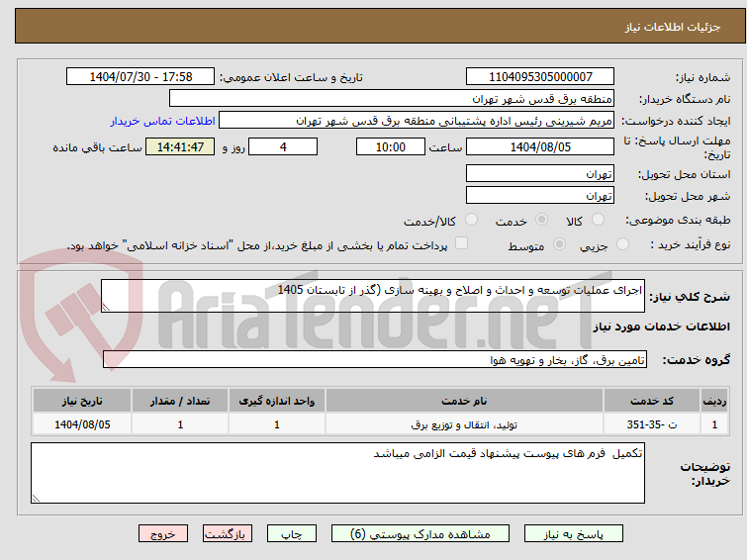Viewport: 747px width, 560px height.
Task: Click the چاپ print button
Action: pyautogui.click(x=292, y=534)
